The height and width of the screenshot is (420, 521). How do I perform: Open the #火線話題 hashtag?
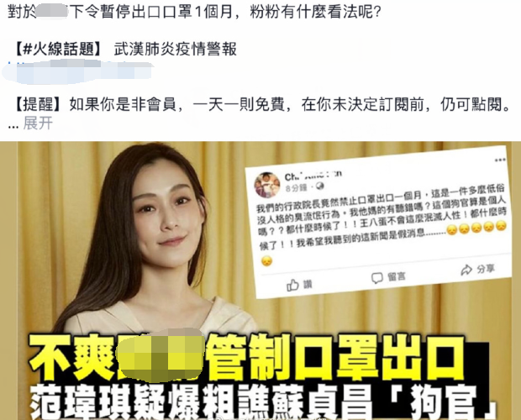(x=59, y=50)
